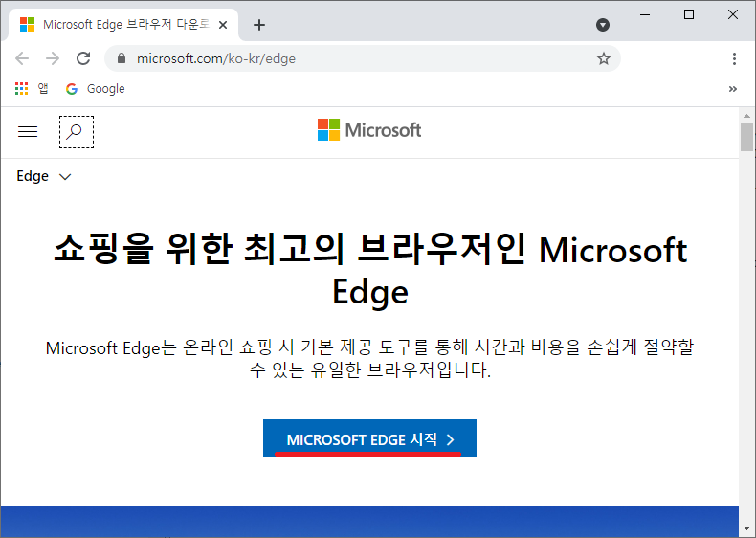Viewport: 756px width, 538px height.
Task: Open Google bookmark
Action: [x=96, y=89]
